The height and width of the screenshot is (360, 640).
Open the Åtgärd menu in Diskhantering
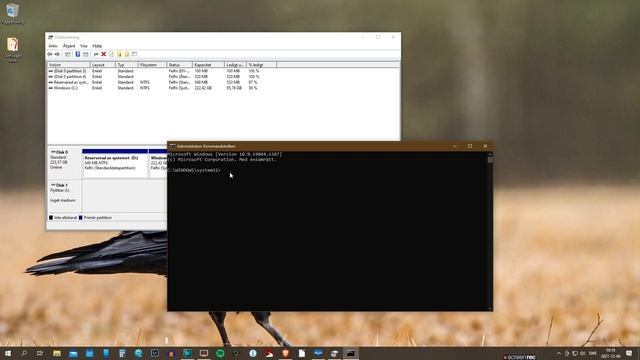[69, 46]
